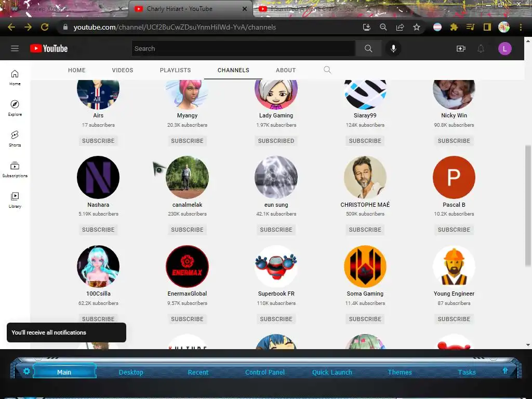Open the YouTube hamburger guide menu
532x399 pixels.
[15, 48]
